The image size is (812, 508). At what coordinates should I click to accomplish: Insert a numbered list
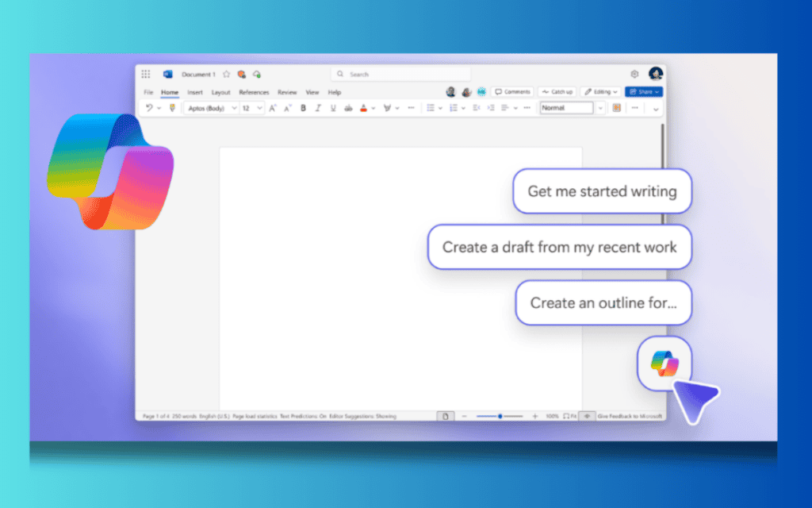[x=453, y=108]
